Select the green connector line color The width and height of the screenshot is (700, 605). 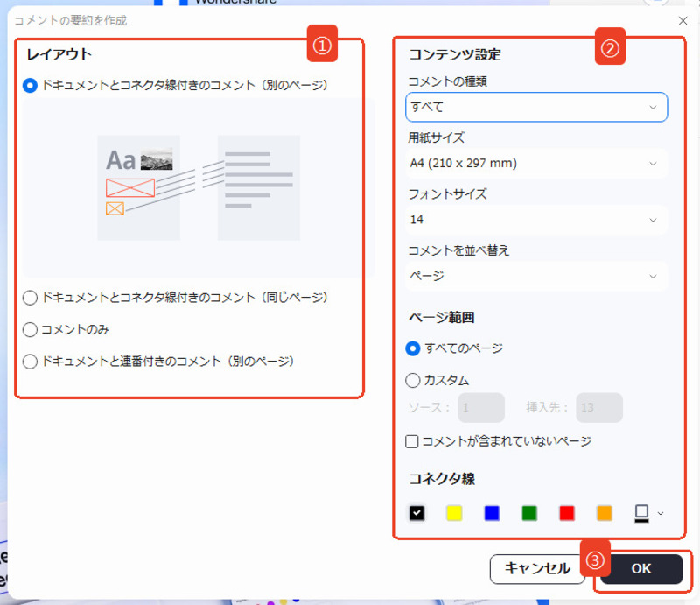[528, 513]
